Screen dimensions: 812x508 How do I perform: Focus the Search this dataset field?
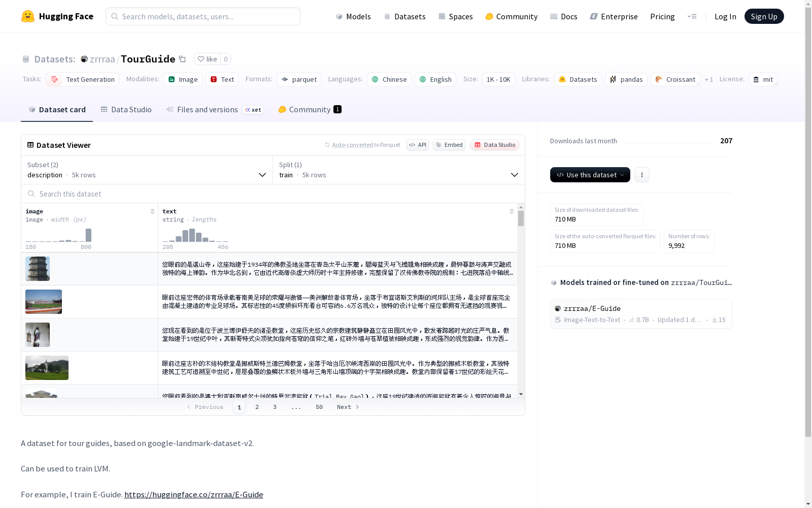[273, 194]
